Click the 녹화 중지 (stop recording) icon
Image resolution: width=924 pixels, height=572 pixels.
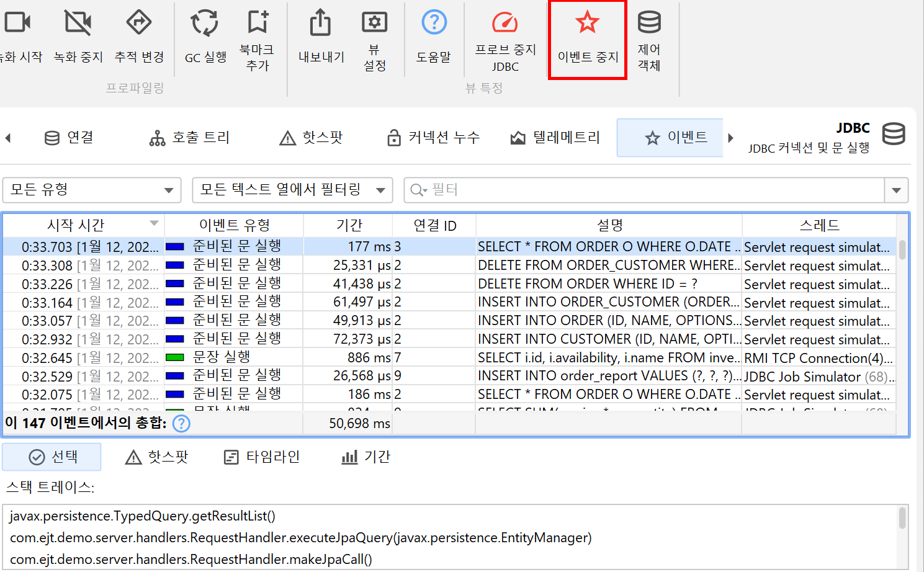(78, 23)
